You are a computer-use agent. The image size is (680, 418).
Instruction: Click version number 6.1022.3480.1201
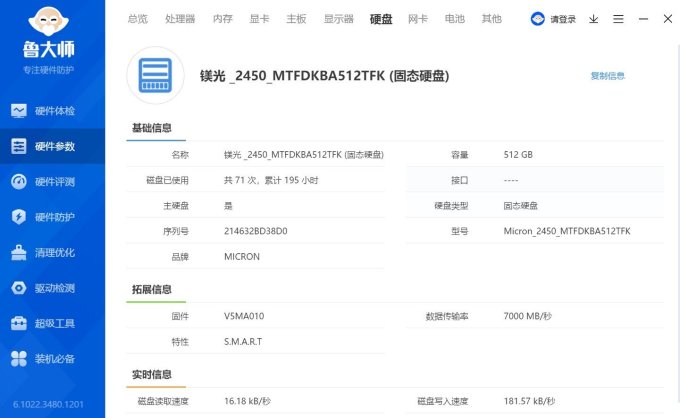48,405
